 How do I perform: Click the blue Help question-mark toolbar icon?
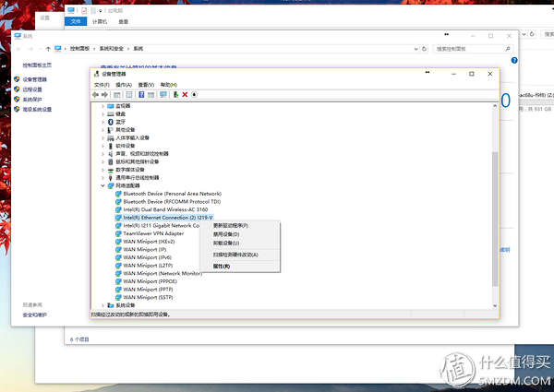pyautogui.click(x=141, y=95)
